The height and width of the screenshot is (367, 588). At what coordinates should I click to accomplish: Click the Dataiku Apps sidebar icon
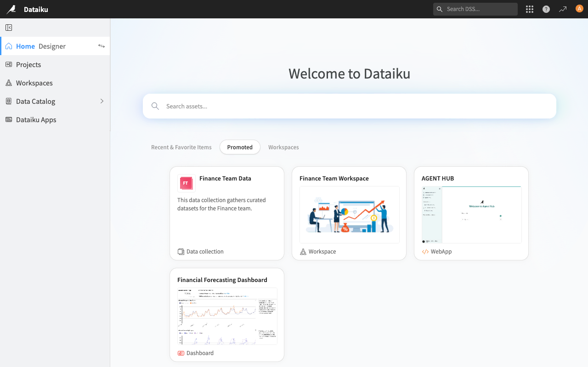(x=9, y=119)
